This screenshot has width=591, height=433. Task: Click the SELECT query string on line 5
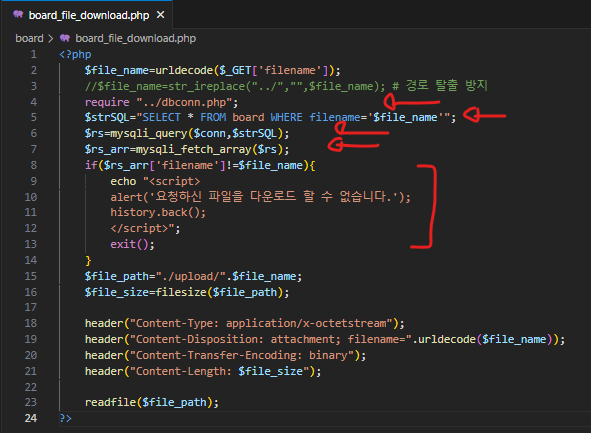296,117
